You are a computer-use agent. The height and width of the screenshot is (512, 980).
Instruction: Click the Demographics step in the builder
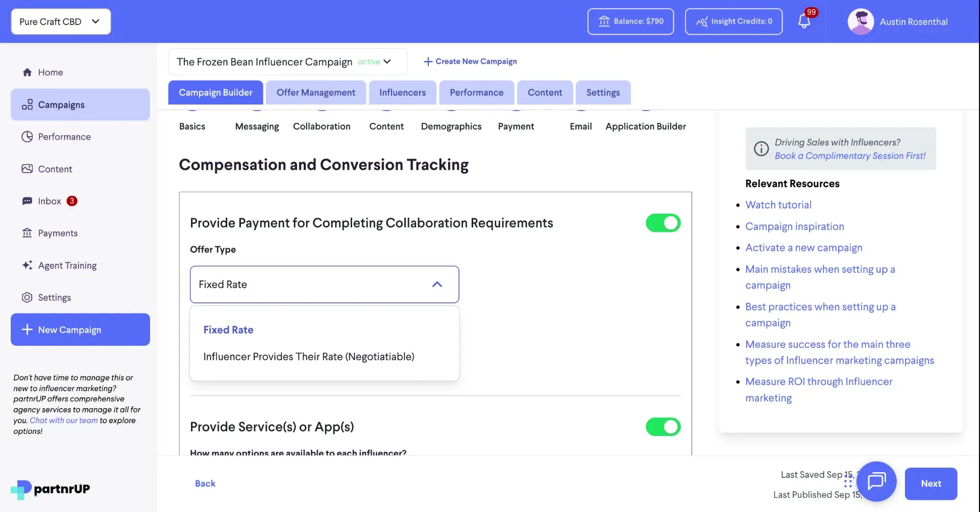click(x=451, y=126)
